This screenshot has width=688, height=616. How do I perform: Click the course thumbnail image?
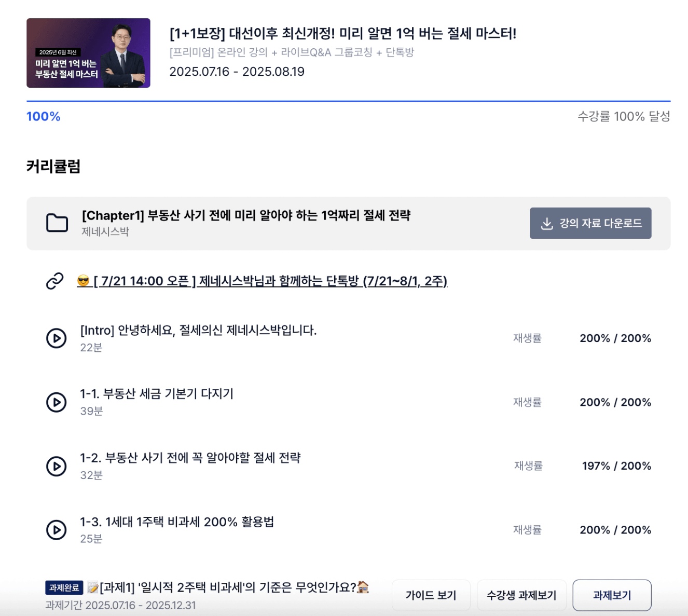click(88, 53)
